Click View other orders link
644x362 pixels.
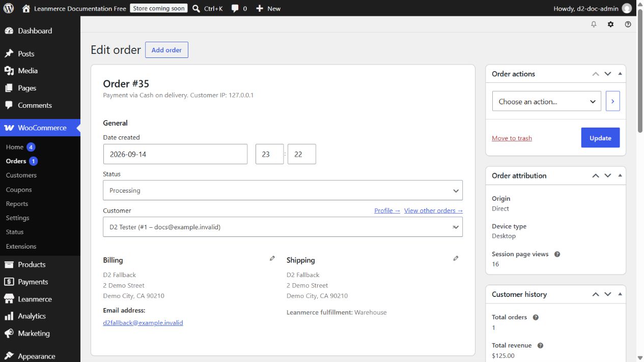433,210
